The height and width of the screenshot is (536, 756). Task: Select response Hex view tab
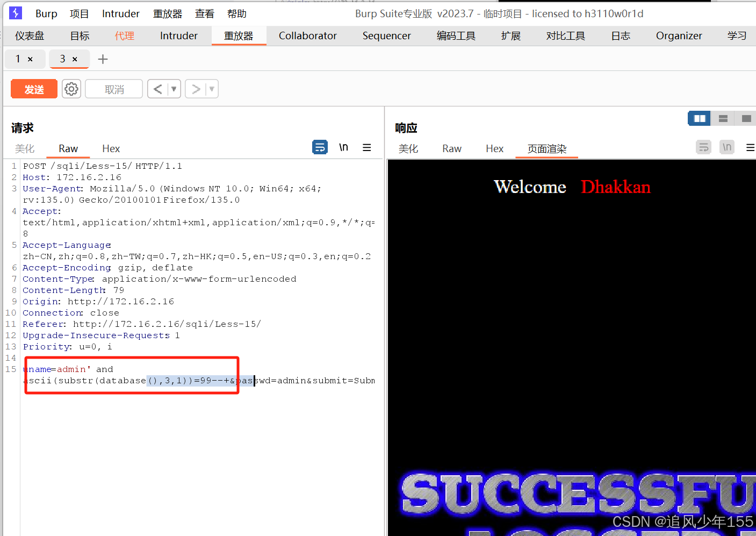pos(495,148)
